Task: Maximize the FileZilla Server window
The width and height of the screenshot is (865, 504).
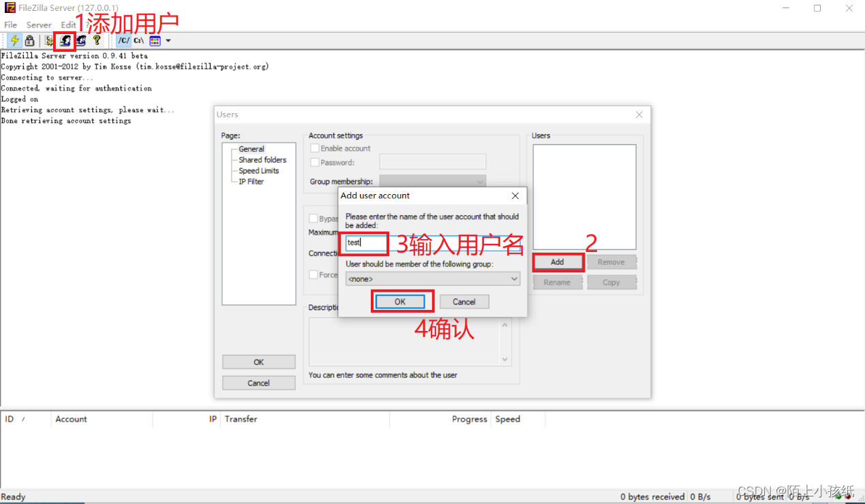Action: 817,8
